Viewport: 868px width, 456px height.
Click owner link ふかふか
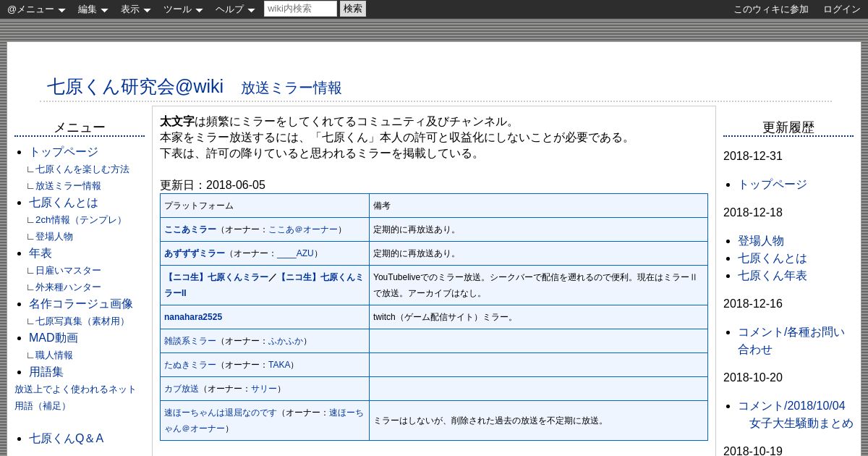click(x=286, y=341)
